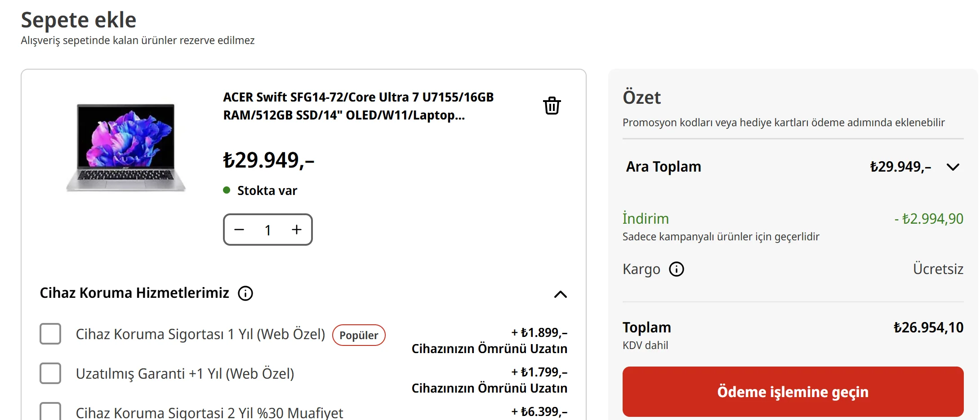Image resolution: width=980 pixels, height=420 pixels.
Task: Click Uzatılmış Garanti +1 Yıl label text
Action: pyautogui.click(x=185, y=374)
